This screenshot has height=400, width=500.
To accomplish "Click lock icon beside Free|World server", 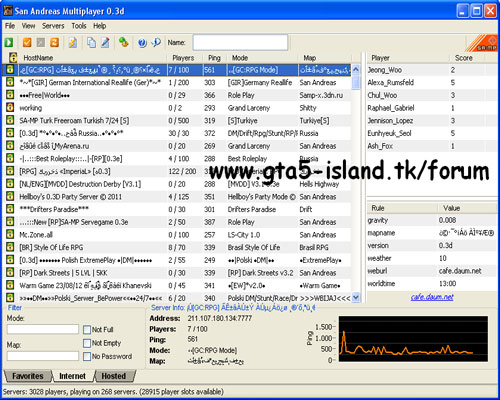I will click(x=10, y=95).
